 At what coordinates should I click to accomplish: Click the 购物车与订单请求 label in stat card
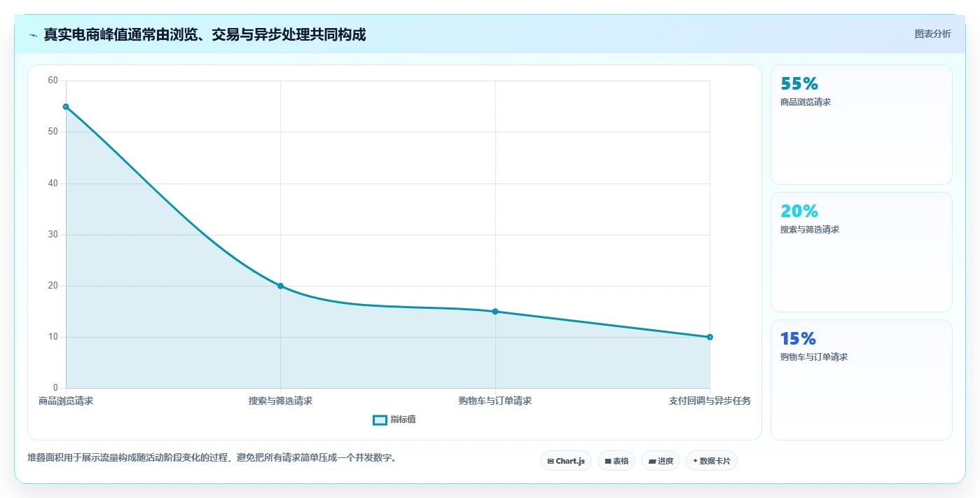pyautogui.click(x=814, y=357)
